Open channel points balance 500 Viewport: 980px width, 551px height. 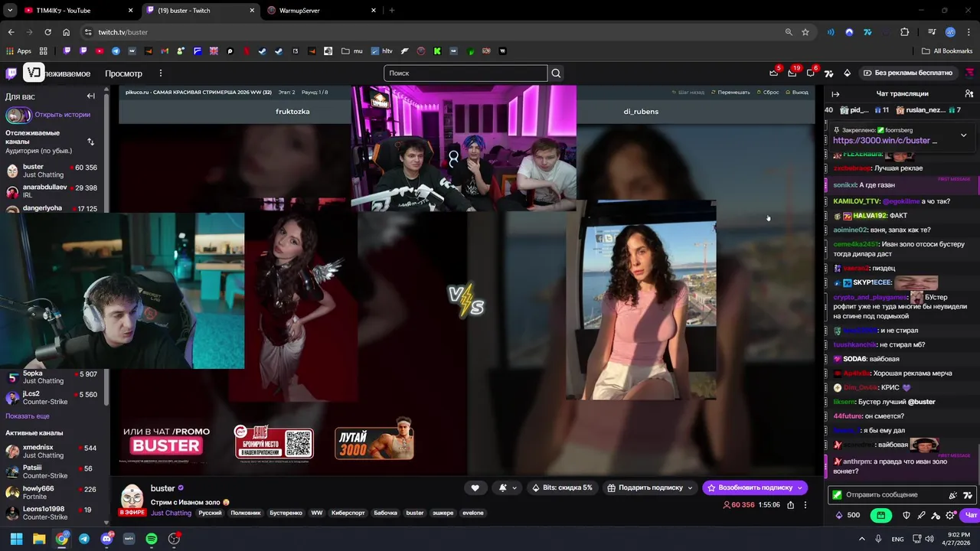[x=848, y=515]
